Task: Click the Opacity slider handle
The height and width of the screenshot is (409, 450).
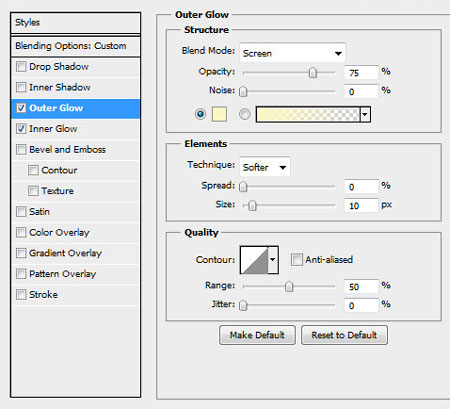Action: [313, 72]
